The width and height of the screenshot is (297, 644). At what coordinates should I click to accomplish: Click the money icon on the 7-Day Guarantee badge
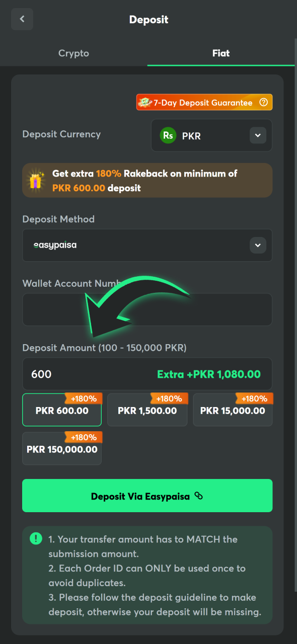(145, 102)
